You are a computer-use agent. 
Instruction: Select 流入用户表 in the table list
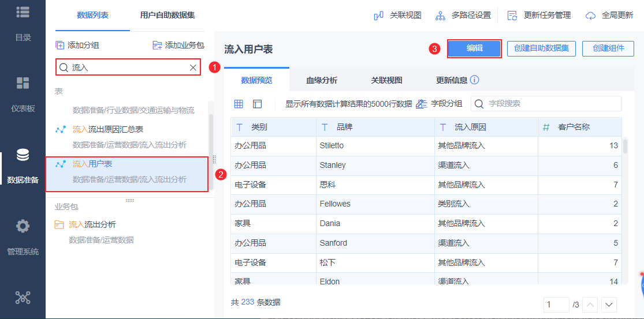click(x=127, y=174)
